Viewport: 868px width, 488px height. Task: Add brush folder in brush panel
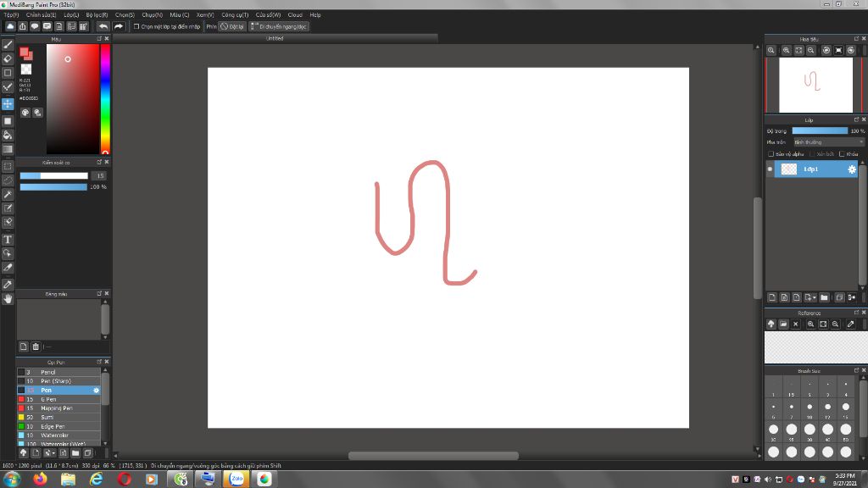click(x=75, y=453)
